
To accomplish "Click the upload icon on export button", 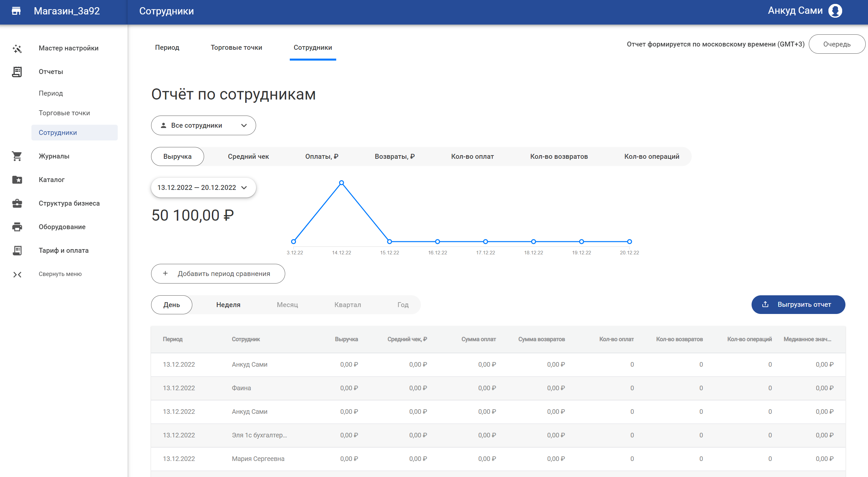I will click(x=765, y=304).
